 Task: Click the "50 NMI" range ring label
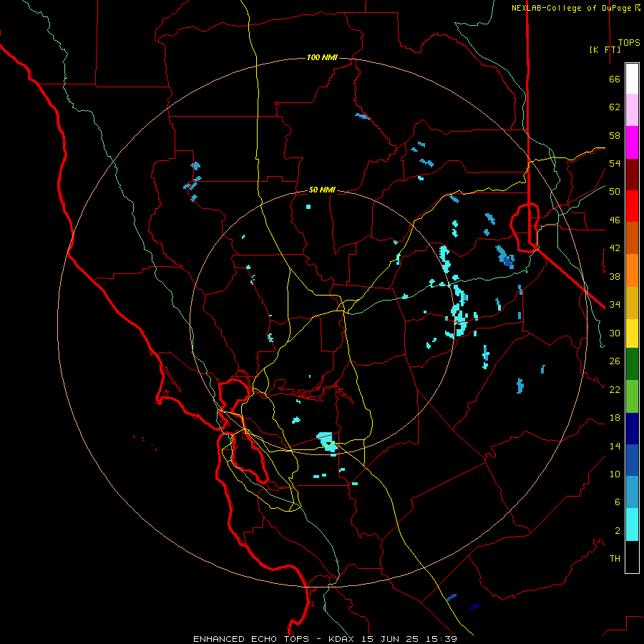click(x=322, y=190)
